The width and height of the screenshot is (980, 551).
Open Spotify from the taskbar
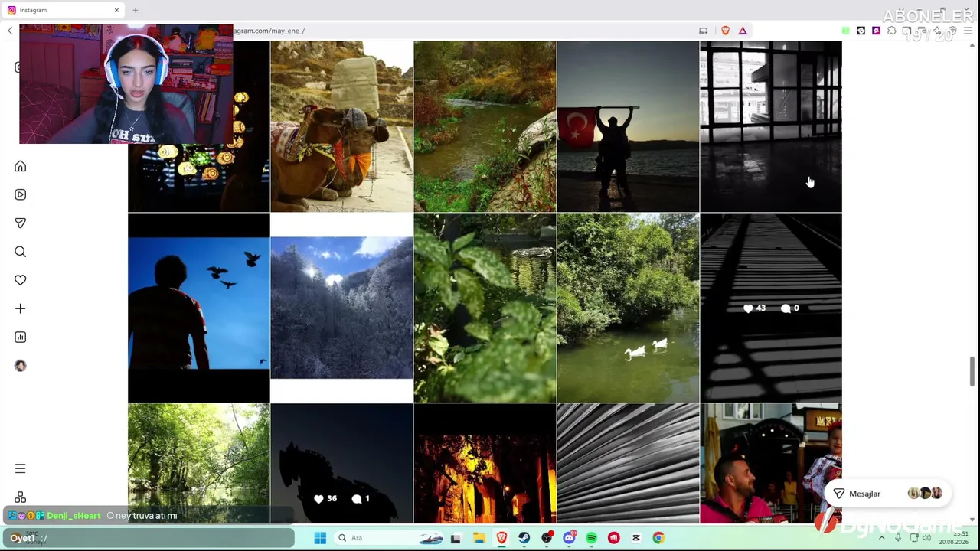pyautogui.click(x=591, y=538)
